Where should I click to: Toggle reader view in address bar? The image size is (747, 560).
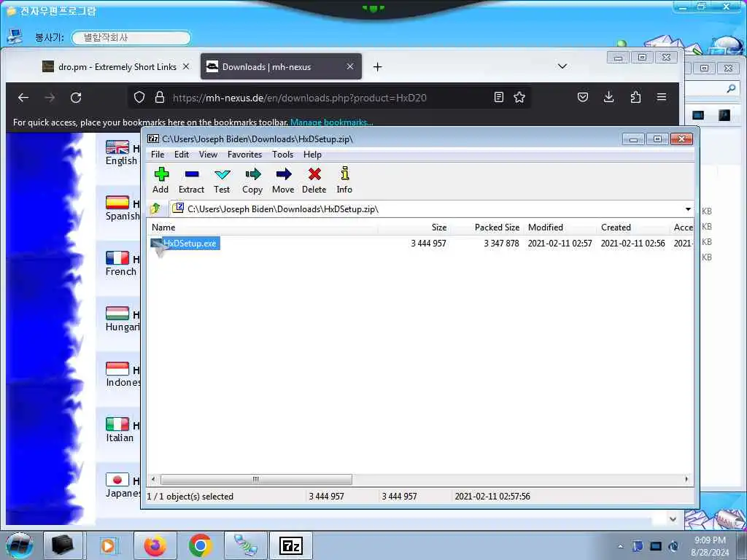499,98
